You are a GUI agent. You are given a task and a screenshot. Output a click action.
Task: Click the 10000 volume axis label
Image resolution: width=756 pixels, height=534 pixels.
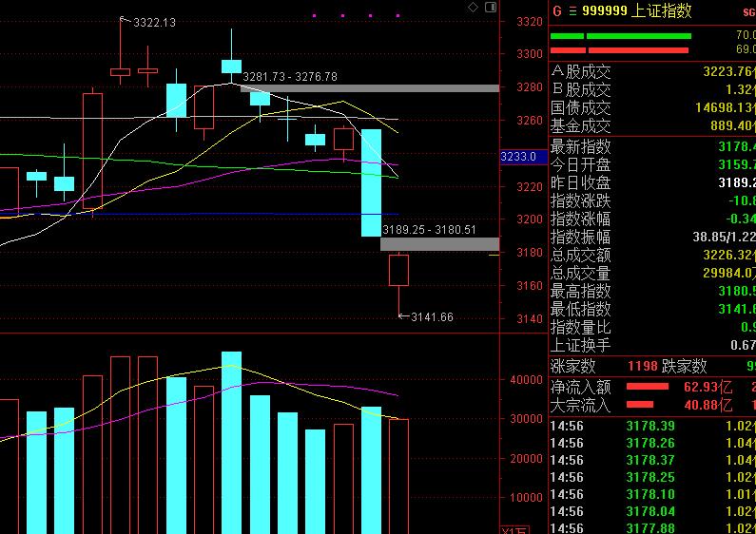527,497
